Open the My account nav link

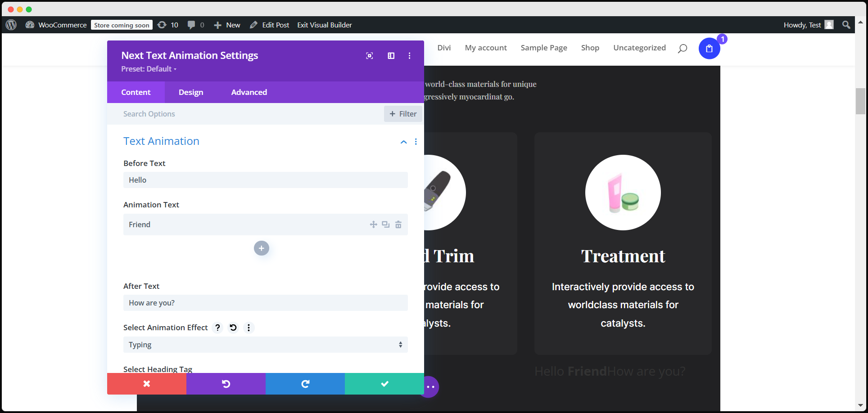point(486,48)
